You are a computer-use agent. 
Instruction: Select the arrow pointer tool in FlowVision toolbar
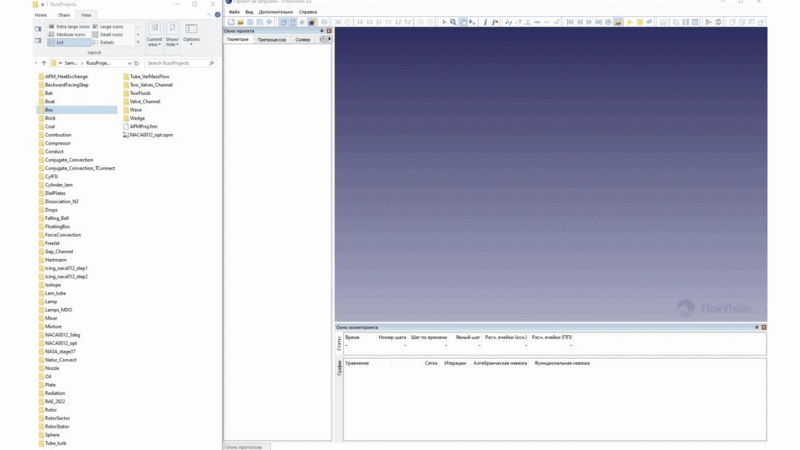[x=444, y=22]
